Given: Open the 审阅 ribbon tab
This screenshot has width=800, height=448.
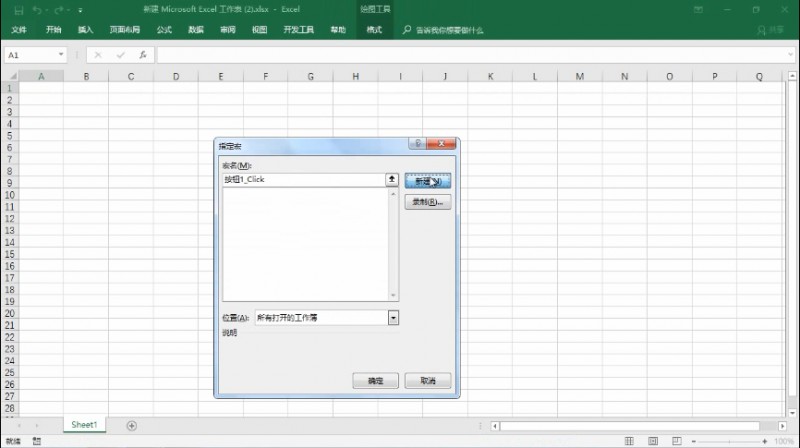Looking at the screenshot, I should click(228, 30).
